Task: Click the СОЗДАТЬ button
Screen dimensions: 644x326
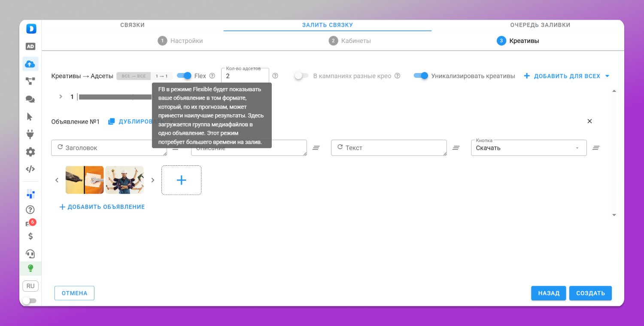Action: pyautogui.click(x=590, y=293)
